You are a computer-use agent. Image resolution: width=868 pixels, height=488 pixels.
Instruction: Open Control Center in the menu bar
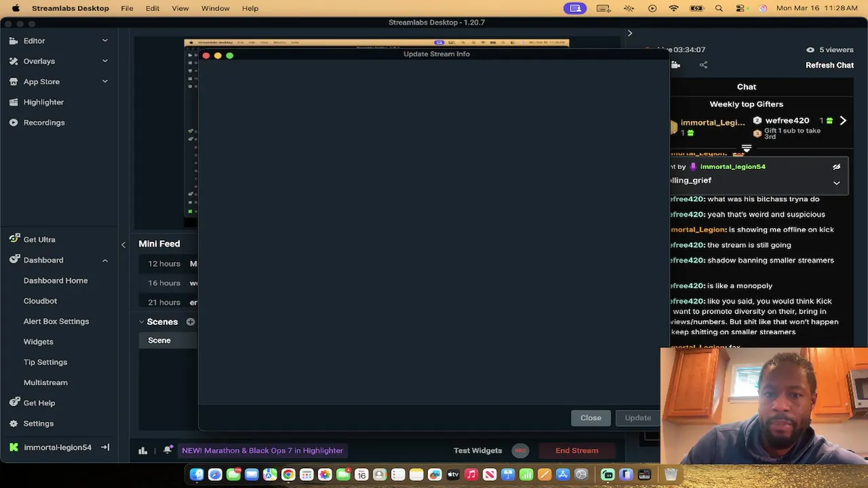741,8
